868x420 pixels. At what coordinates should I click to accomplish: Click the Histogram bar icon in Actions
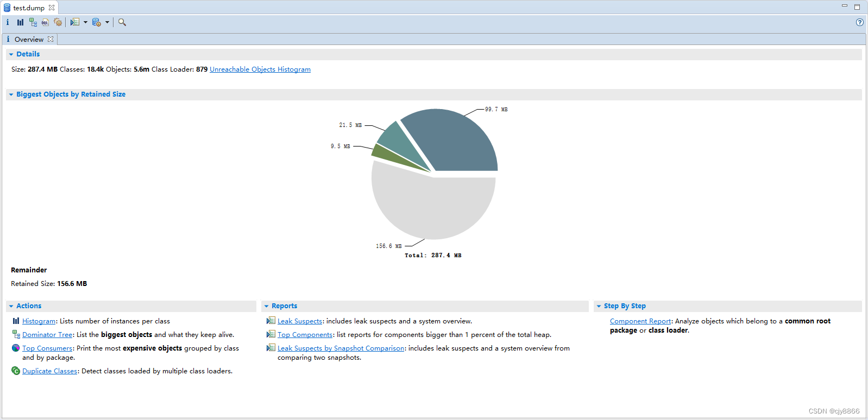[16, 321]
